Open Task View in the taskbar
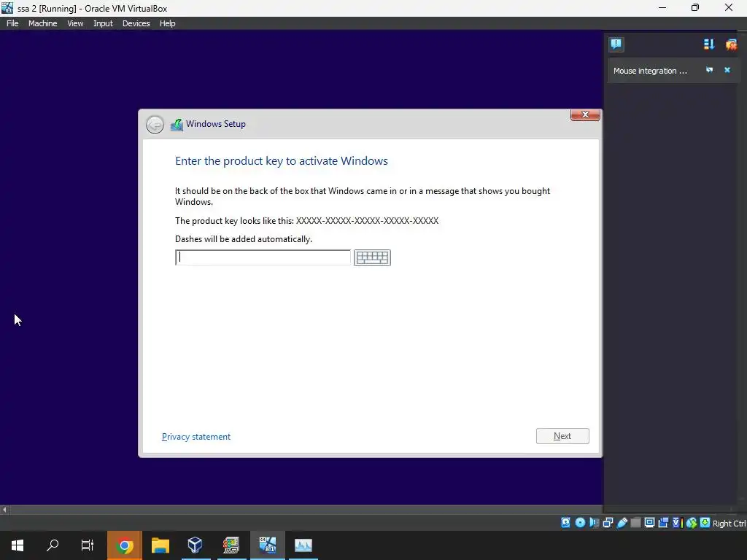 (x=88, y=545)
